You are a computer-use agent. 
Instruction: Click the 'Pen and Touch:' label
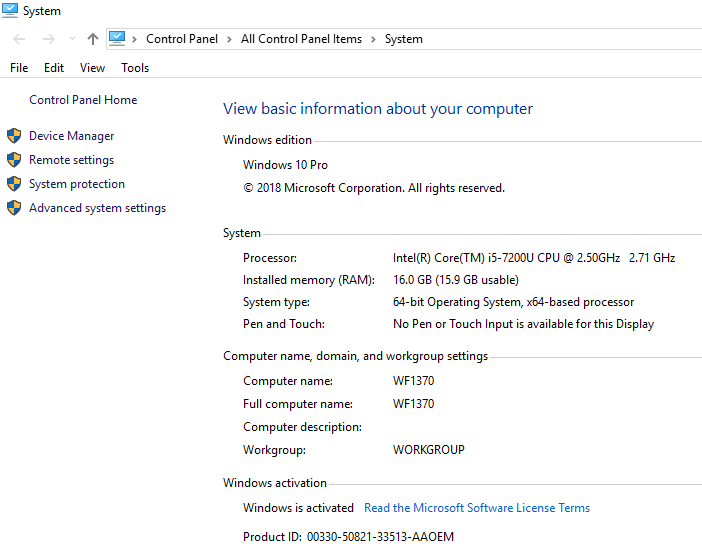(x=283, y=324)
